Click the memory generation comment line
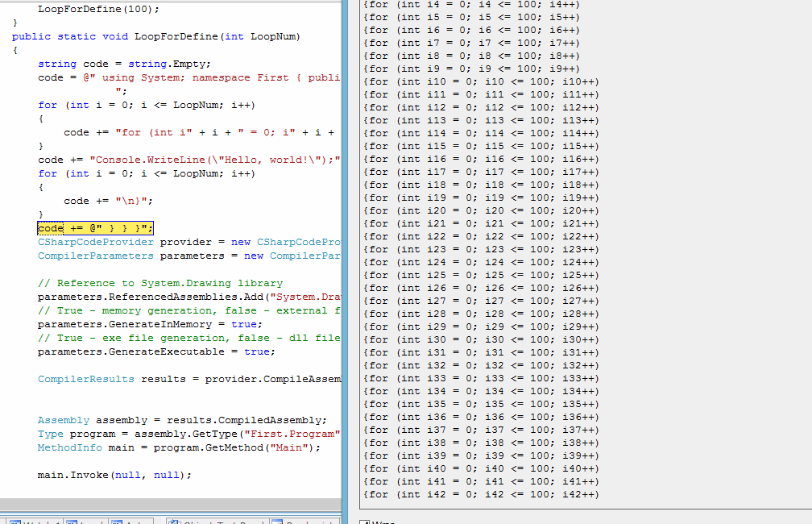812x524 pixels. click(189, 310)
